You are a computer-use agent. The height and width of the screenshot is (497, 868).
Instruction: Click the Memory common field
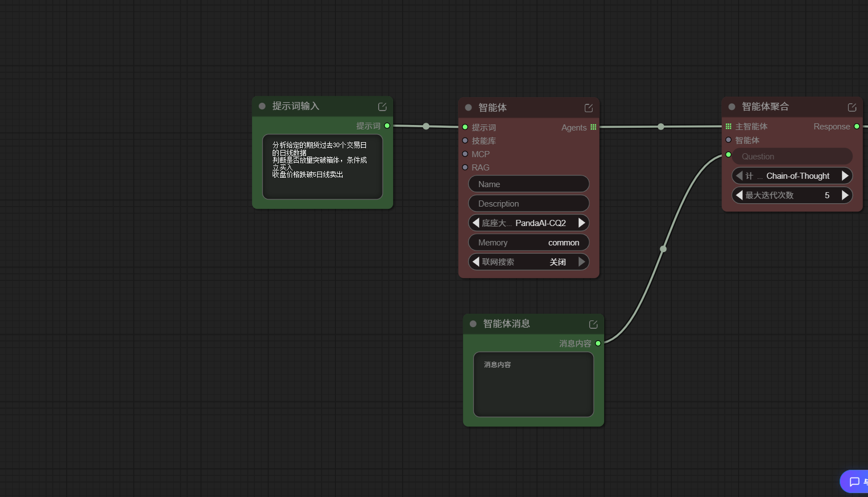coord(528,242)
